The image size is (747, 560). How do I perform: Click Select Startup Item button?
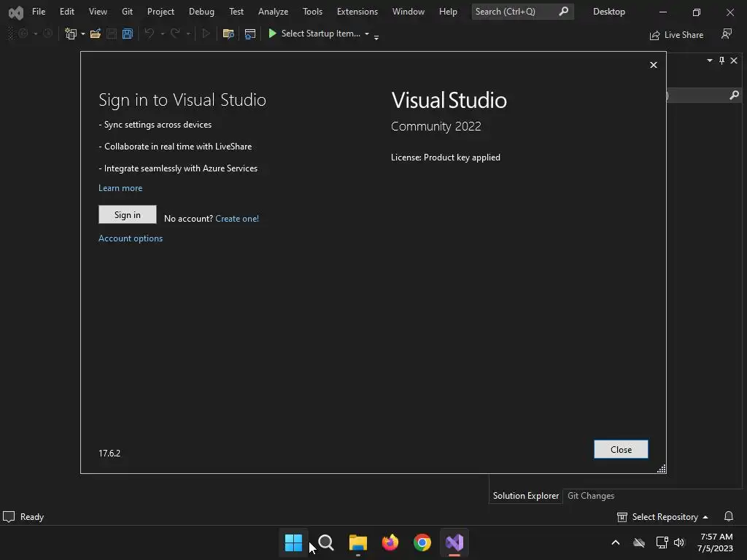point(314,34)
